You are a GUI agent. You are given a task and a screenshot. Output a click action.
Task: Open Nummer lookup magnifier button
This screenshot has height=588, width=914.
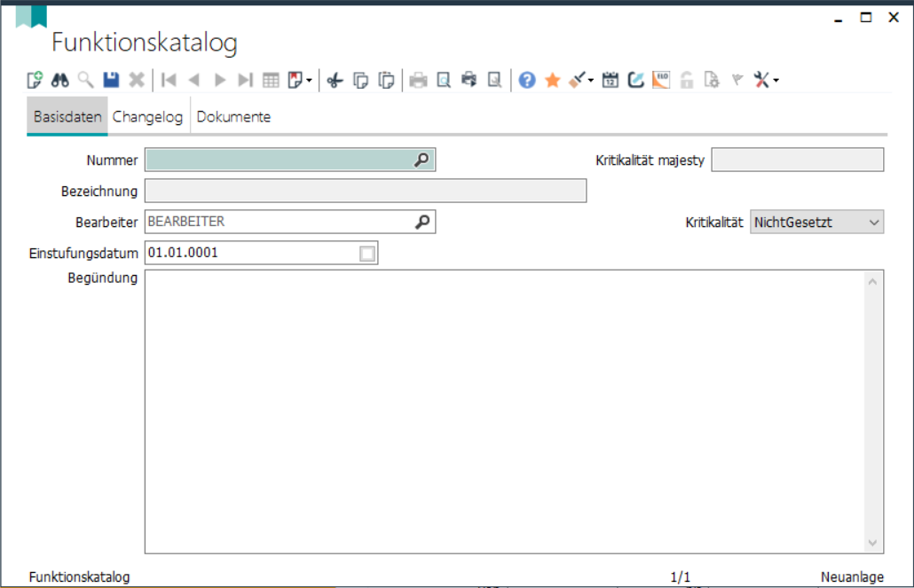pos(422,160)
